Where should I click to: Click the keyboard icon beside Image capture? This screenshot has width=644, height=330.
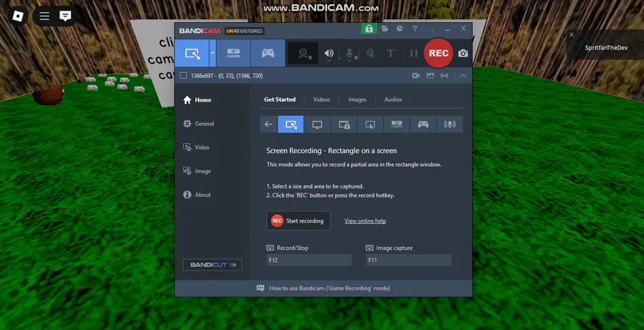click(370, 248)
